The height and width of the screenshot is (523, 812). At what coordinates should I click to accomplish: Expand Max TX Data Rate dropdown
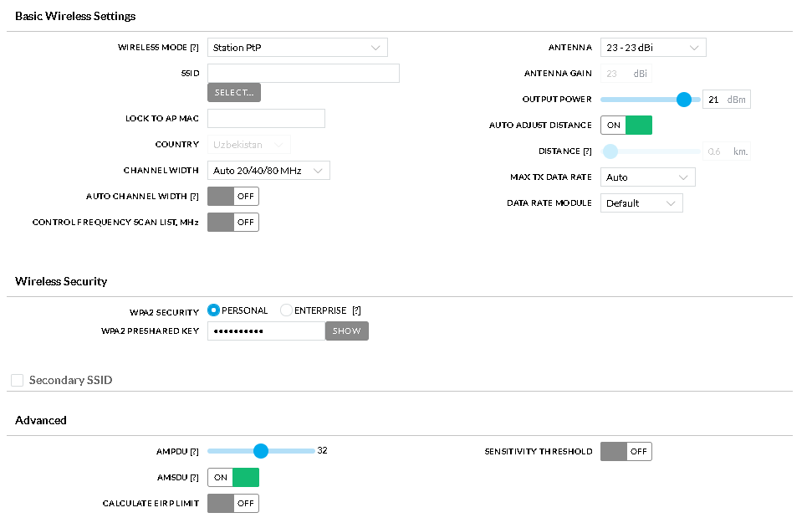[647, 177]
